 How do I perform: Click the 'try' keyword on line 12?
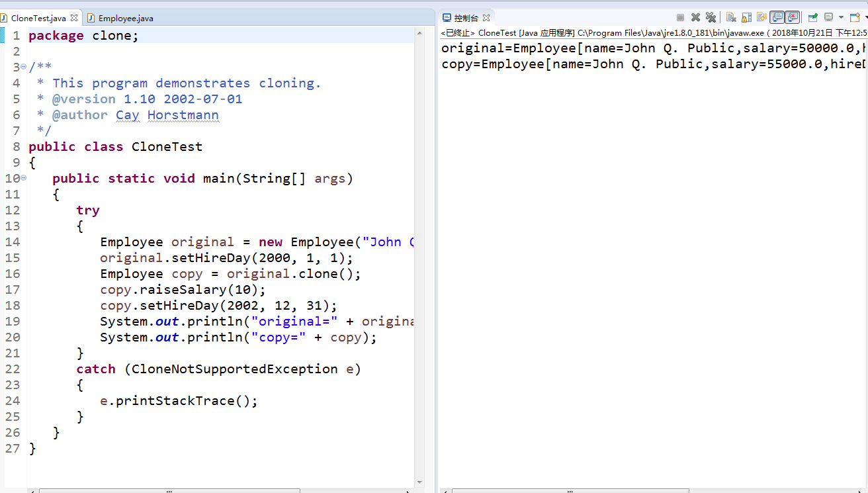[88, 210]
